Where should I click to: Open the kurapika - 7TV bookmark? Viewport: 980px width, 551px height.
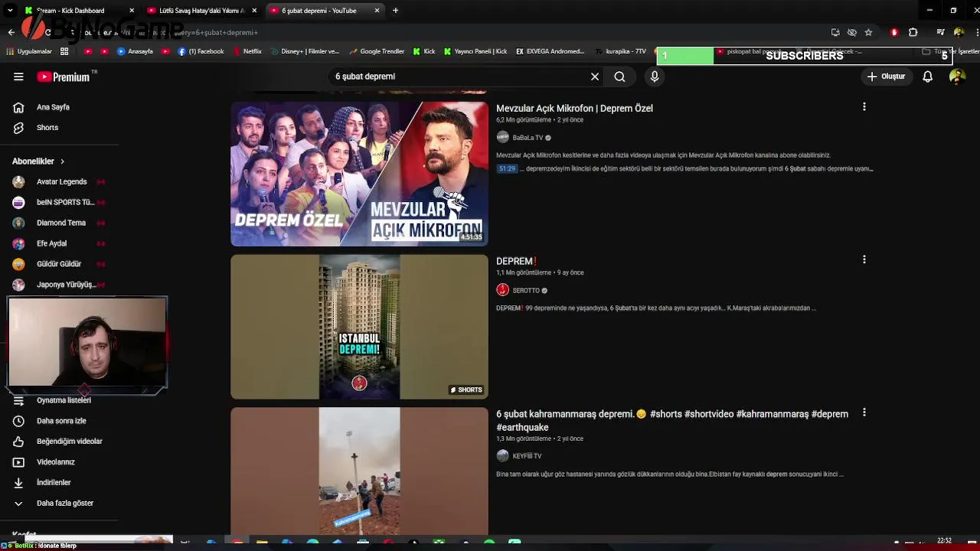tap(620, 51)
